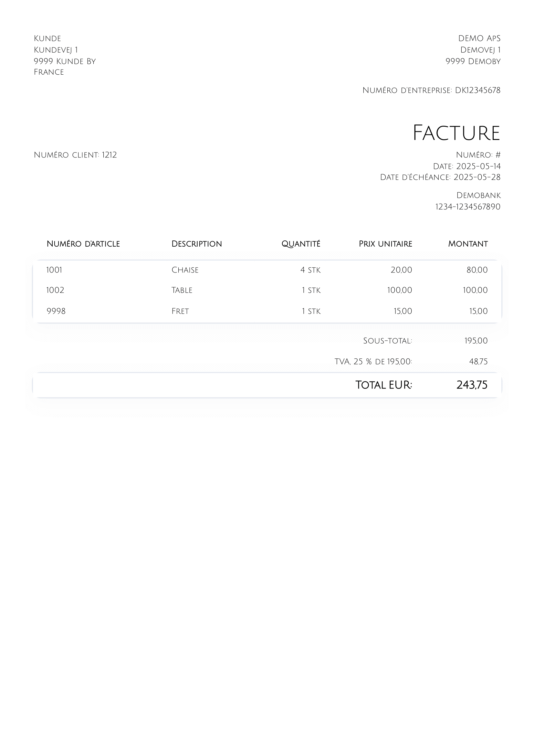Click the TVA amount 48,75
This screenshot has height=756, width=534.
pyautogui.click(x=478, y=362)
